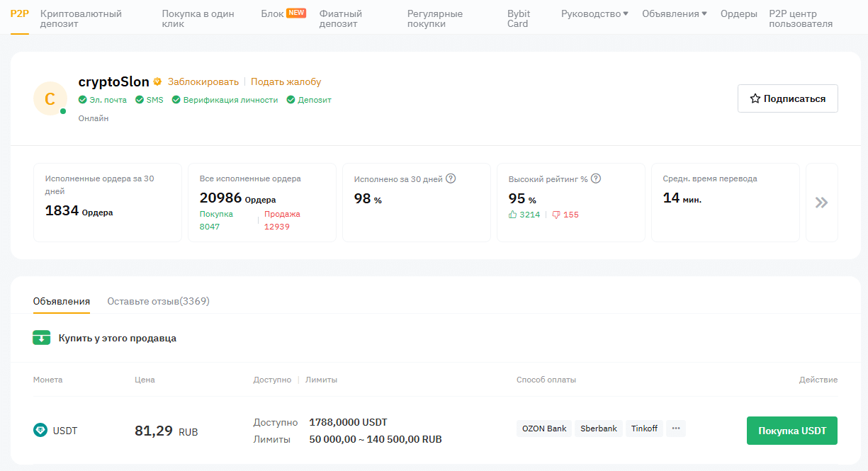868x471 pixels.
Task: Click the cryptoSlon avatar icon
Action: (50, 99)
